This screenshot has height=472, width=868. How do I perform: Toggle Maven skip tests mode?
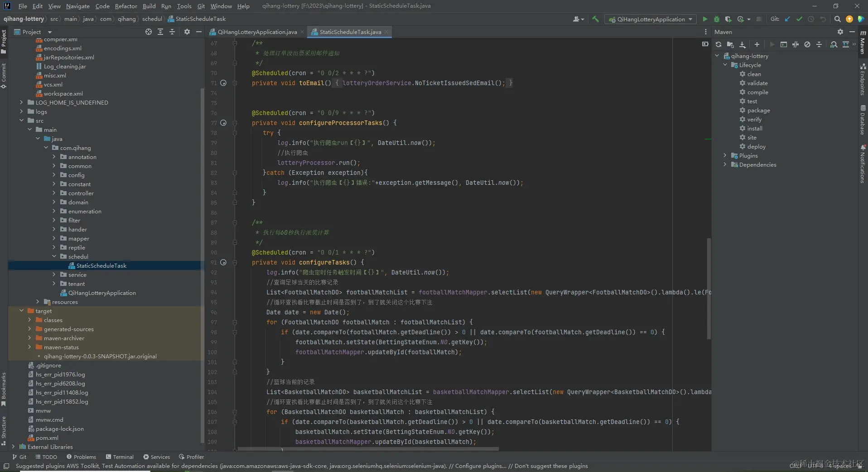click(x=807, y=44)
